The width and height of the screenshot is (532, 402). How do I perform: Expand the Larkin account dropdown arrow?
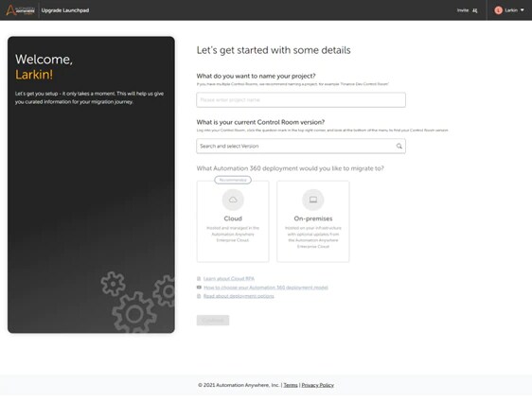pos(523,10)
